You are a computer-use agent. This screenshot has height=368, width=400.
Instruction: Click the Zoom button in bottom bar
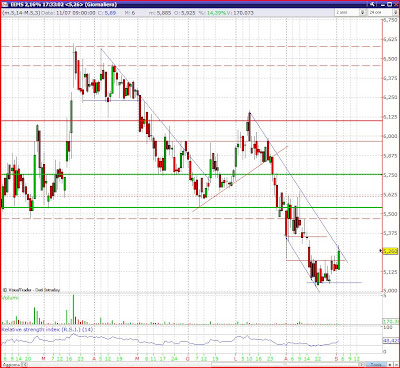pyautogui.click(x=376, y=365)
